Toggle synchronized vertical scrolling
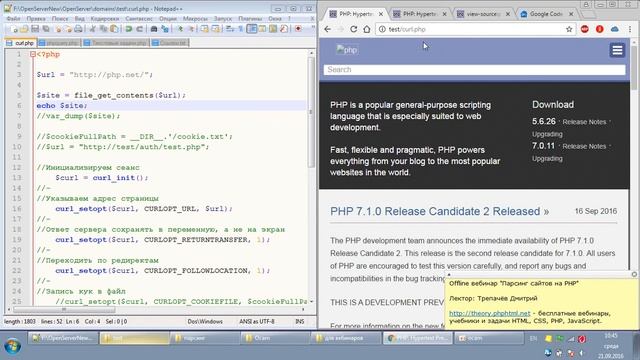 [x=204, y=29]
